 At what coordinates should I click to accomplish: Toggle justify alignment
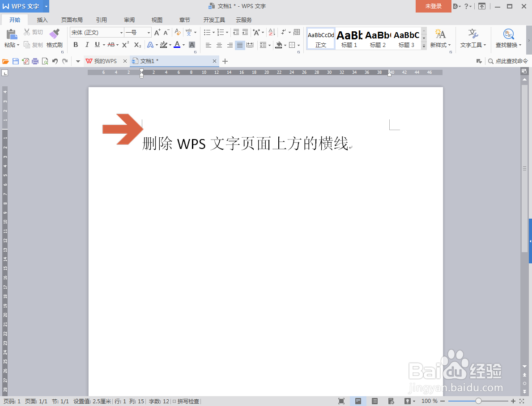tap(240, 45)
